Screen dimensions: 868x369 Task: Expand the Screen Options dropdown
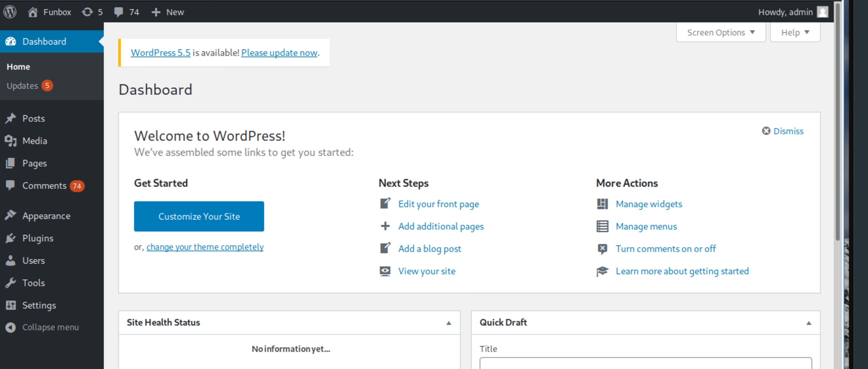tap(720, 32)
